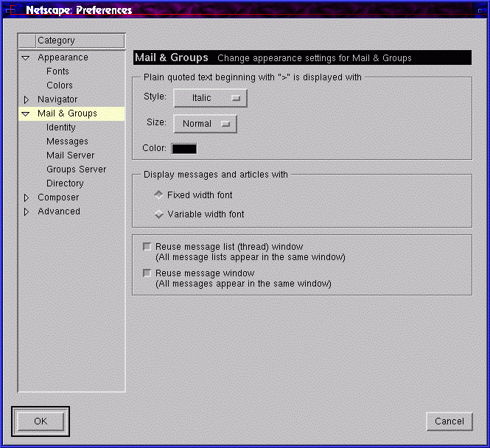This screenshot has width=490, height=448.
Task: Select Advanced in category tree
Action: pyautogui.click(x=59, y=211)
